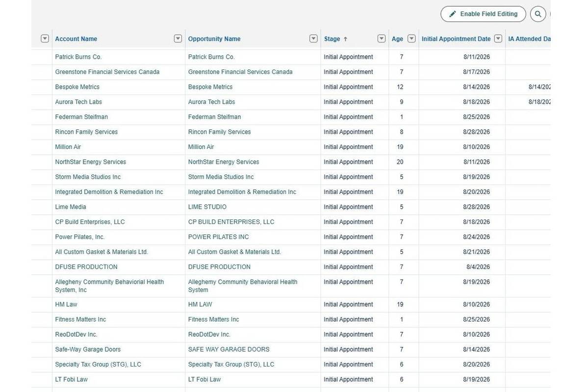Open CP Build Enterprises, LLC account
585x392 pixels.
[90, 222]
